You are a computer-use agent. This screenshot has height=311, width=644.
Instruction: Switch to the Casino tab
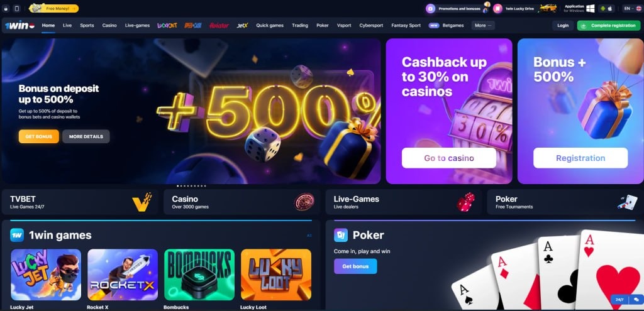[x=109, y=25]
